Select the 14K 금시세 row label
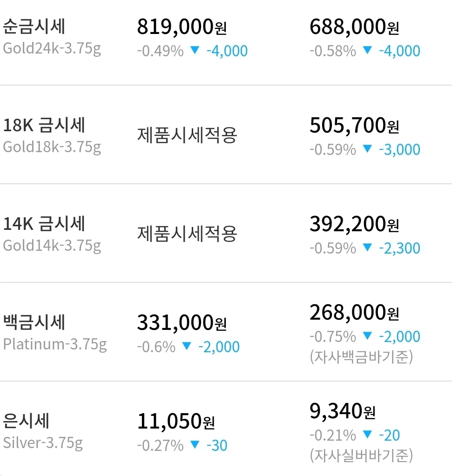452x476 pixels. [52, 235]
